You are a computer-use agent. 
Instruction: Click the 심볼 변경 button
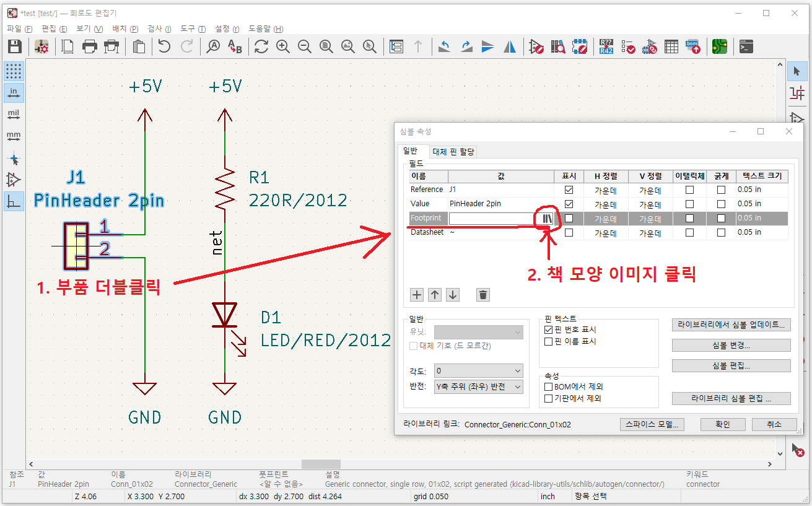coord(731,345)
